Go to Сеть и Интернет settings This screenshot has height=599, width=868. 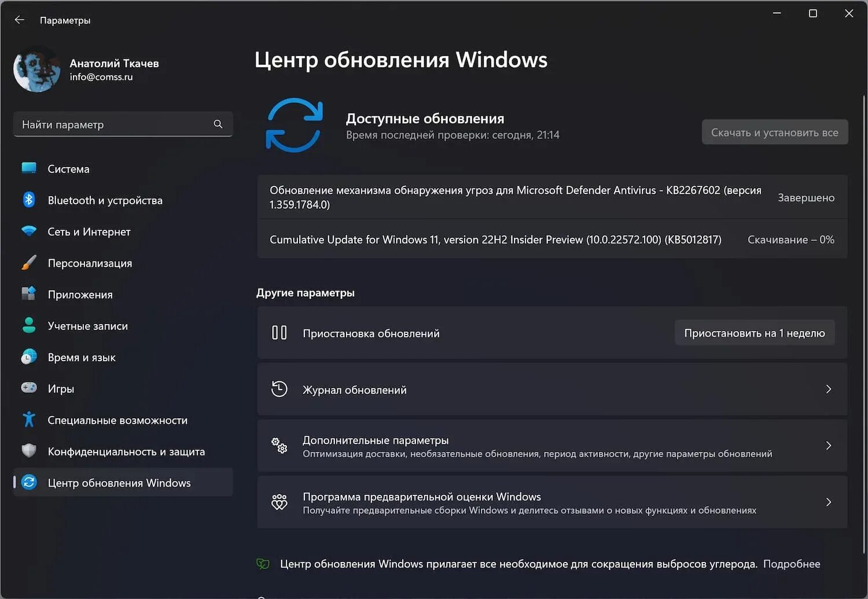coord(123,231)
